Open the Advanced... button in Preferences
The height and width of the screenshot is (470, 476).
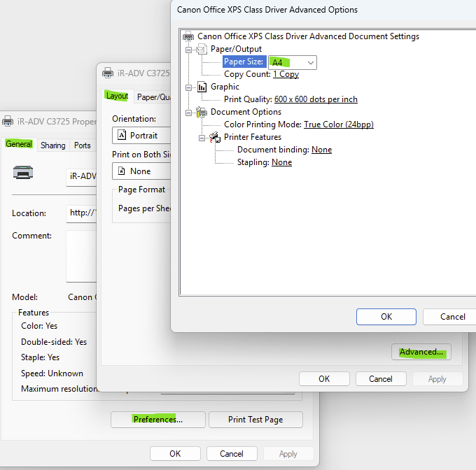(x=421, y=352)
